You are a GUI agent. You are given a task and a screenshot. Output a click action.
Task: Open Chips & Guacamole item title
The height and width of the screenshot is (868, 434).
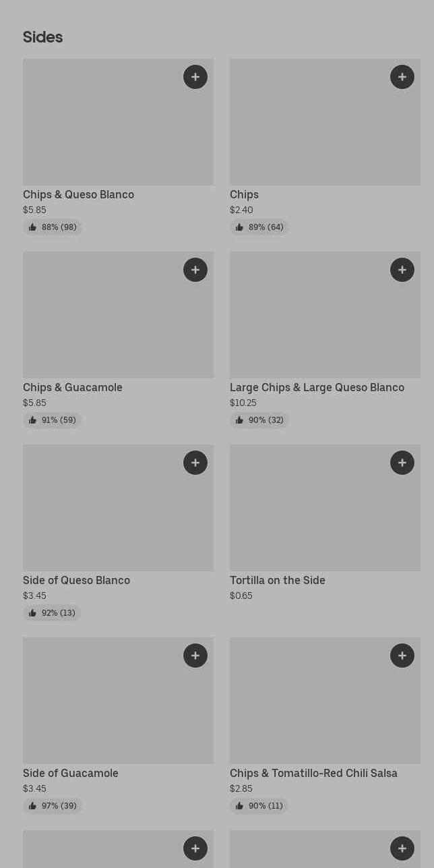coord(73,388)
